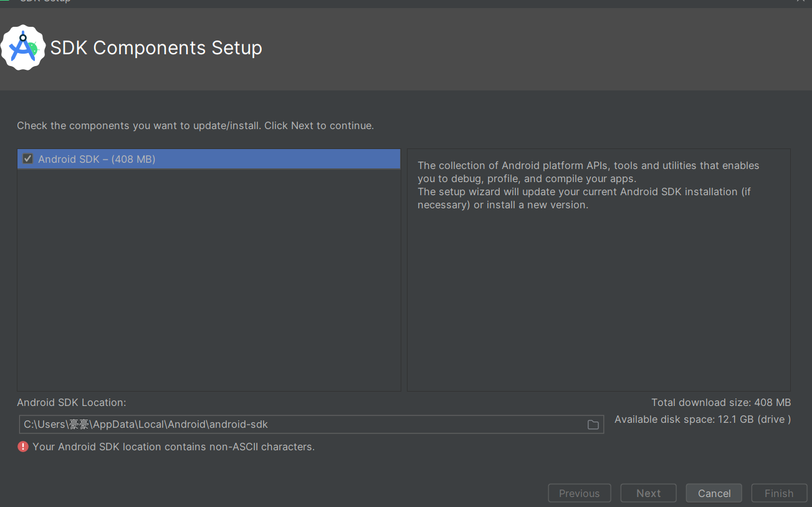Click the SDK Setup window title bar
The width and height of the screenshot is (812, 507).
(374, 2)
